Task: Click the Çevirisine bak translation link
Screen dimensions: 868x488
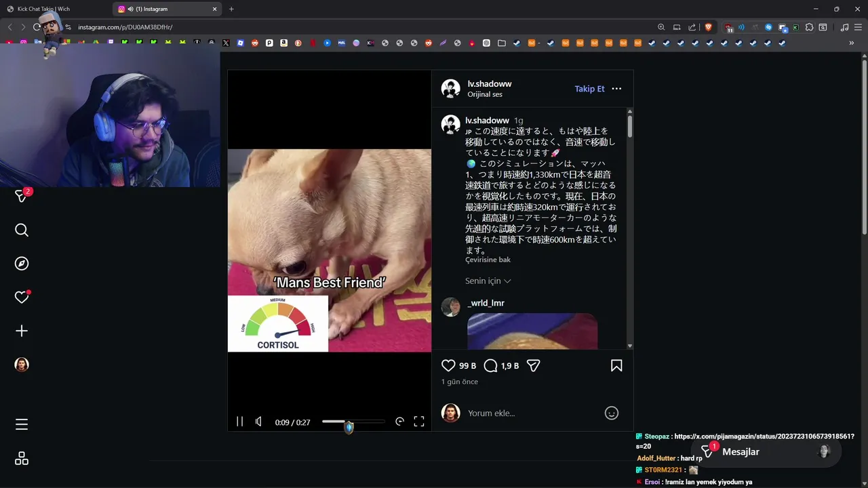Action: click(488, 260)
